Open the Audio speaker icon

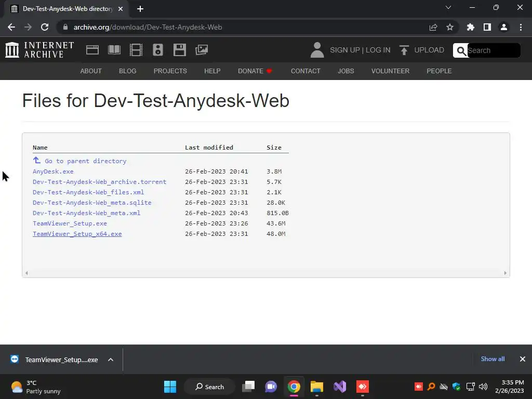coord(158,50)
